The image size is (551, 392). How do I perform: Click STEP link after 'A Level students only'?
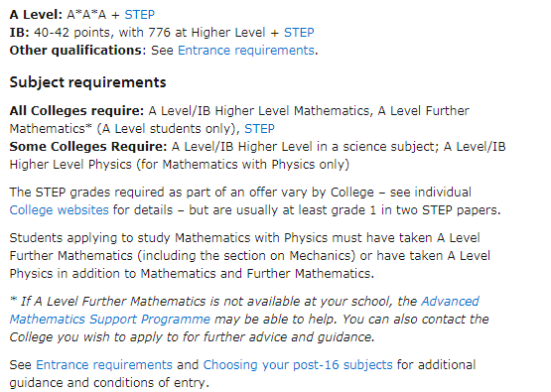[259, 129]
